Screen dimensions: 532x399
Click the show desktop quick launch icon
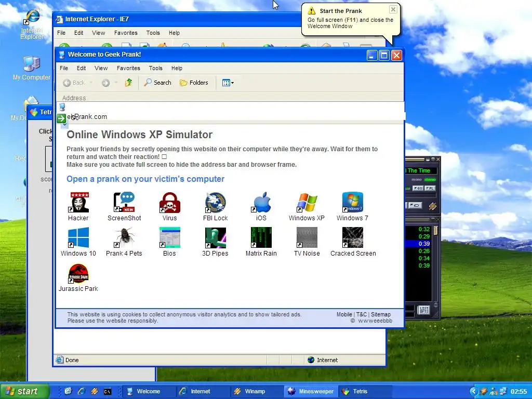68,392
